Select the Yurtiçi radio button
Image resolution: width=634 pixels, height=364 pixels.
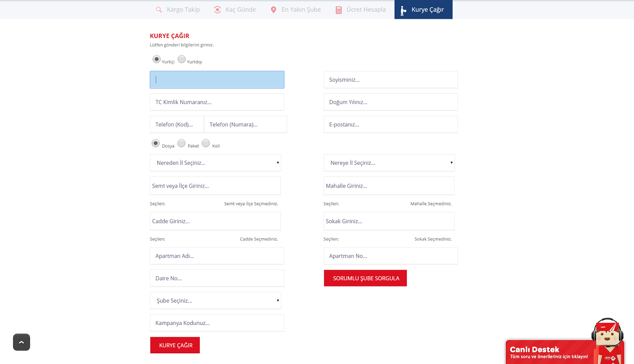(157, 59)
